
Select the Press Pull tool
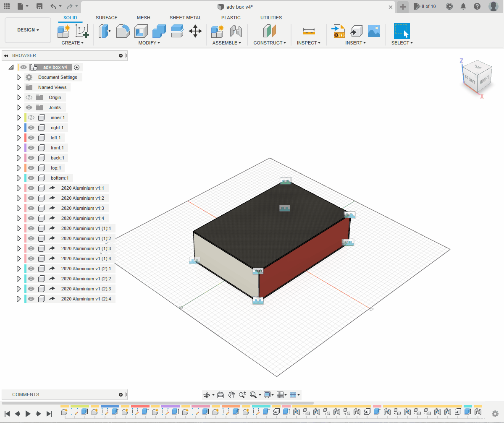tap(105, 31)
